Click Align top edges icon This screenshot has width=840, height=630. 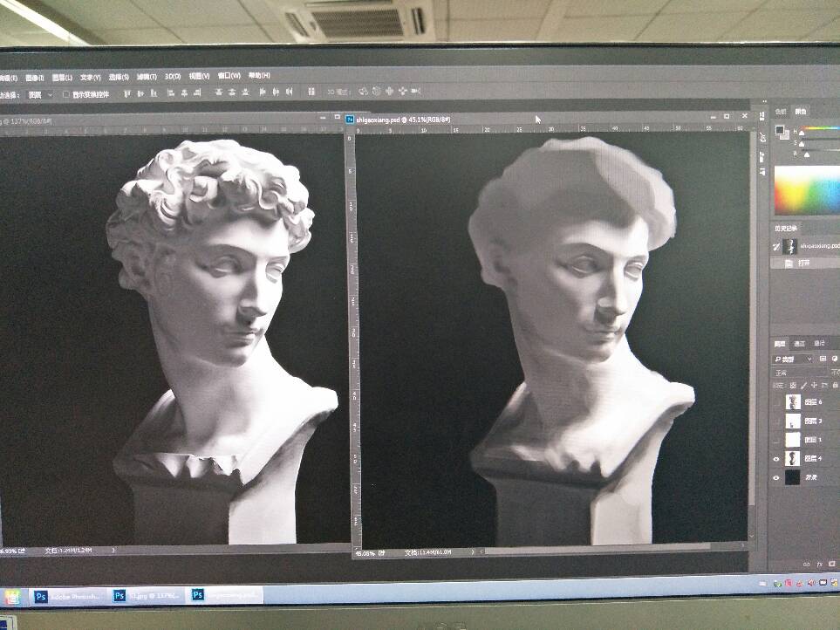127,93
